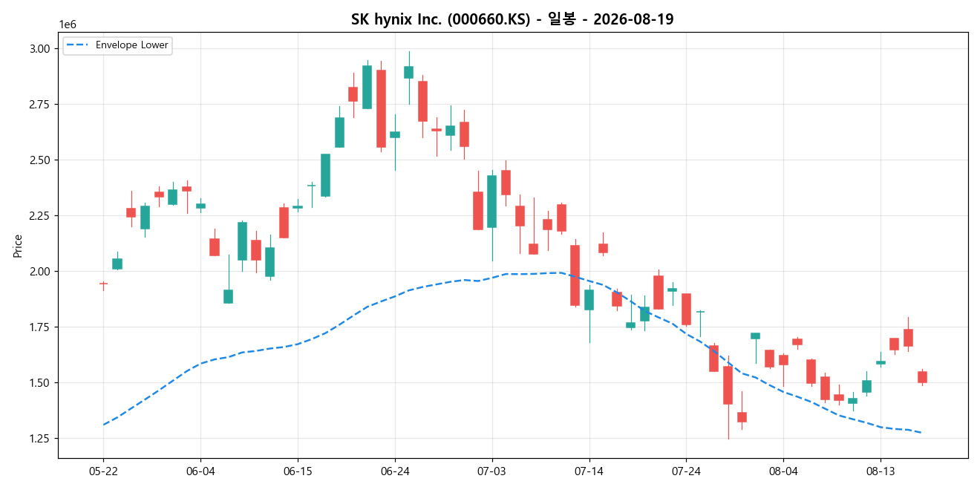980x490 pixels.
Task: Click the 07-24 x-axis date label
Action: 686,471
